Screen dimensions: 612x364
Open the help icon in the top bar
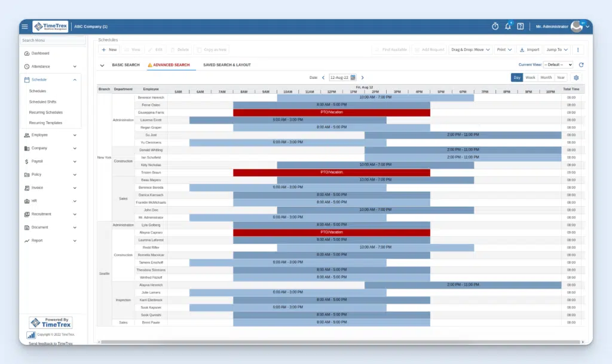coord(521,26)
